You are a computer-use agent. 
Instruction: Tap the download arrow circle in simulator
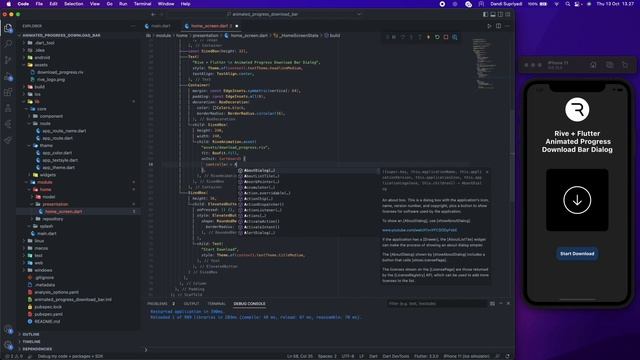click(577, 200)
